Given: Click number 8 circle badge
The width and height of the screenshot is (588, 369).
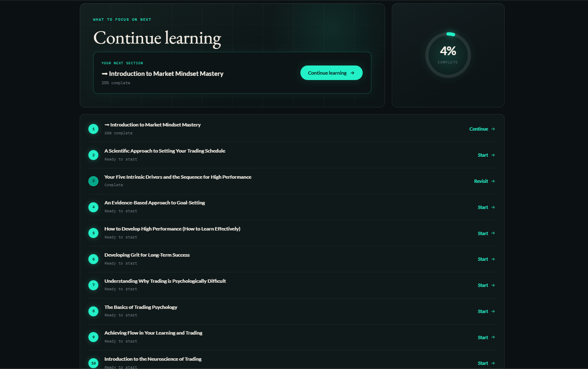Looking at the screenshot, I should click(93, 311).
